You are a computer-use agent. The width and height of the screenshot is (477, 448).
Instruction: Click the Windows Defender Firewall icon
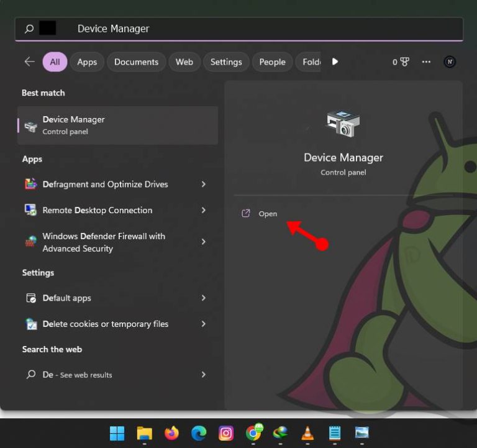tap(30, 241)
